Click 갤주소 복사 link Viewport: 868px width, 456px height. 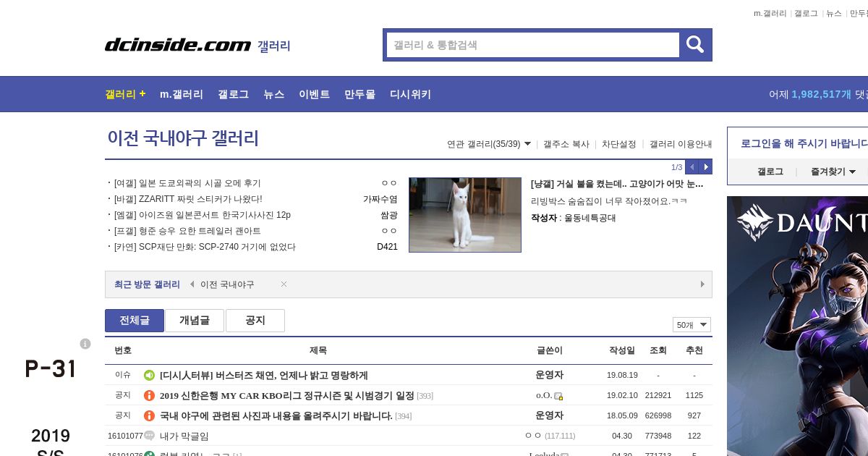566,144
